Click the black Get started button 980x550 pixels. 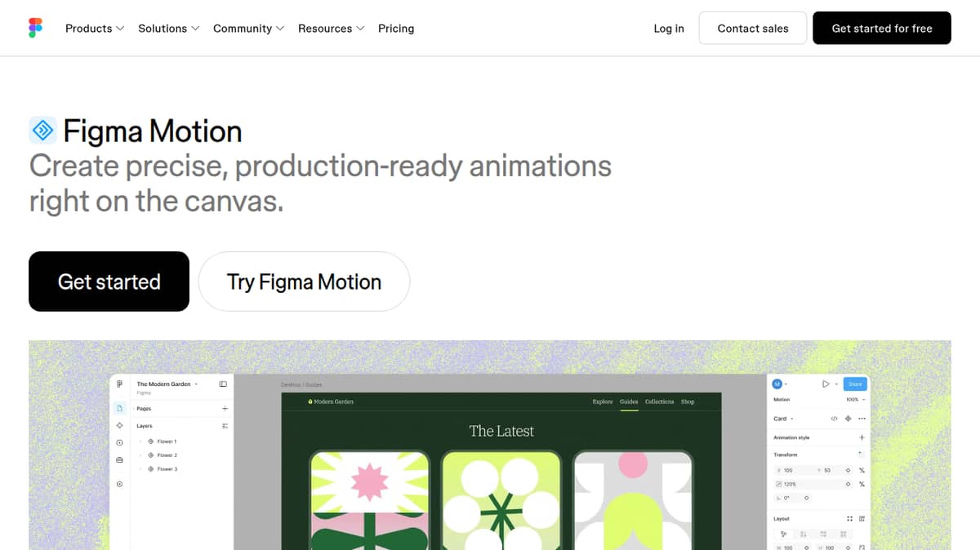pos(109,282)
